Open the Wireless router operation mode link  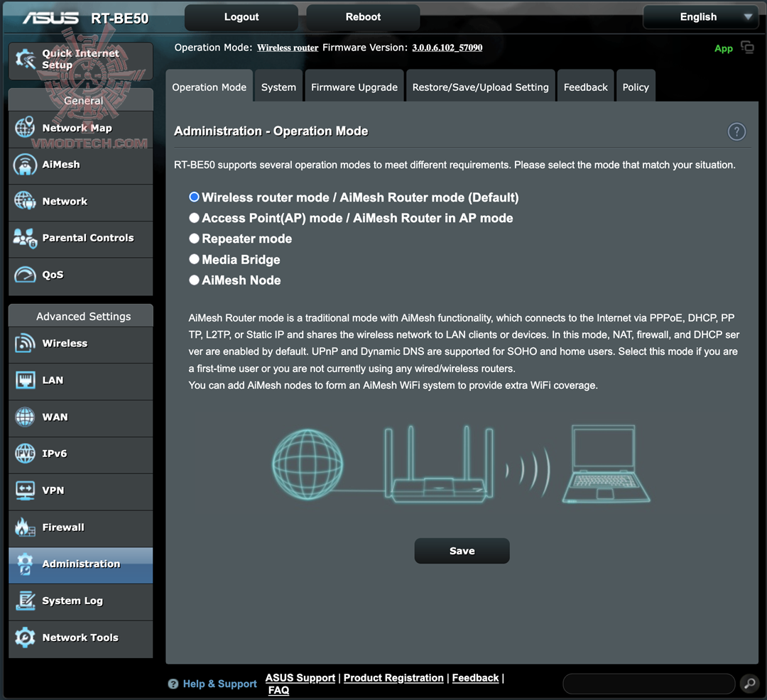click(288, 48)
